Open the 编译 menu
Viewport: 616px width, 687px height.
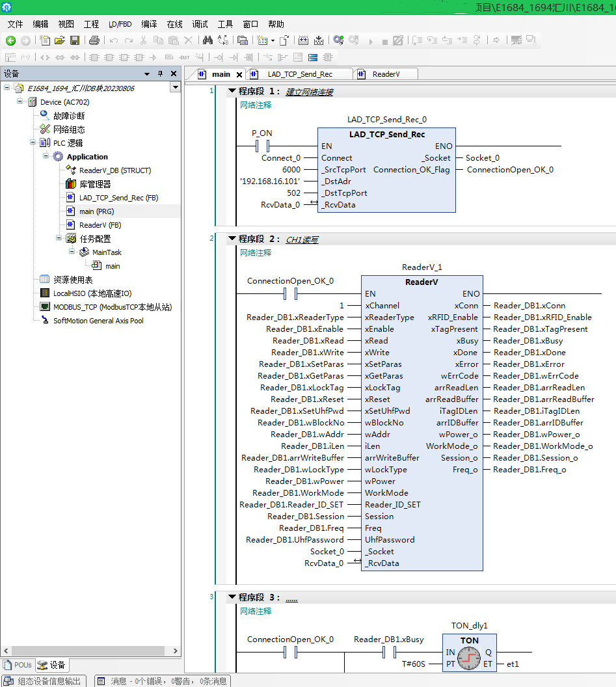point(149,24)
